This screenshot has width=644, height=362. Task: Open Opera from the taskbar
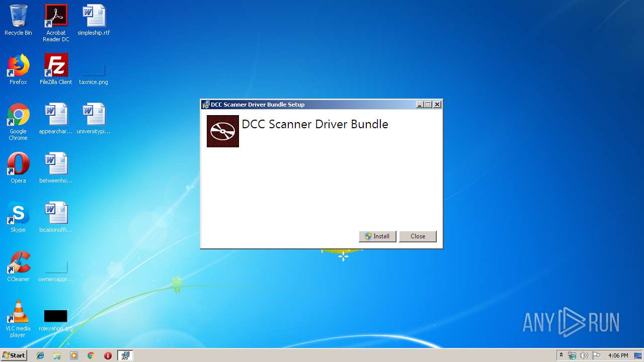(x=108, y=355)
